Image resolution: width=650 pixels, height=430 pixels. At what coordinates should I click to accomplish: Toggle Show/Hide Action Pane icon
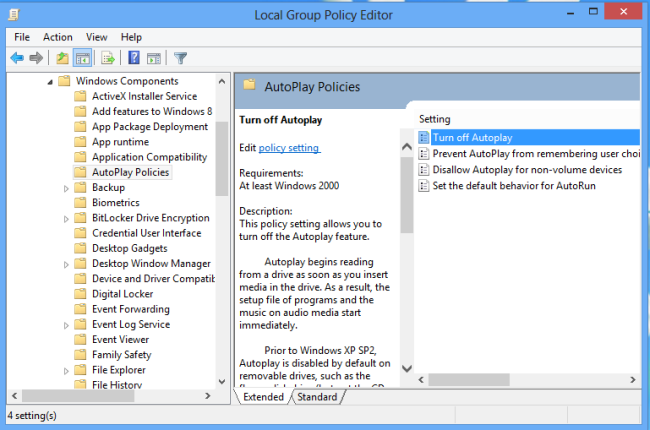tap(154, 58)
